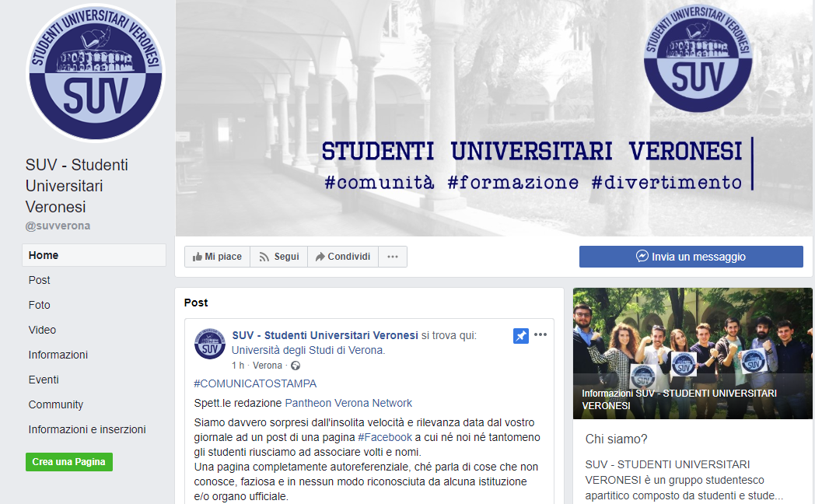This screenshot has height=504, width=815.
Task: Click the group photo in info panel
Action: tap(692, 342)
